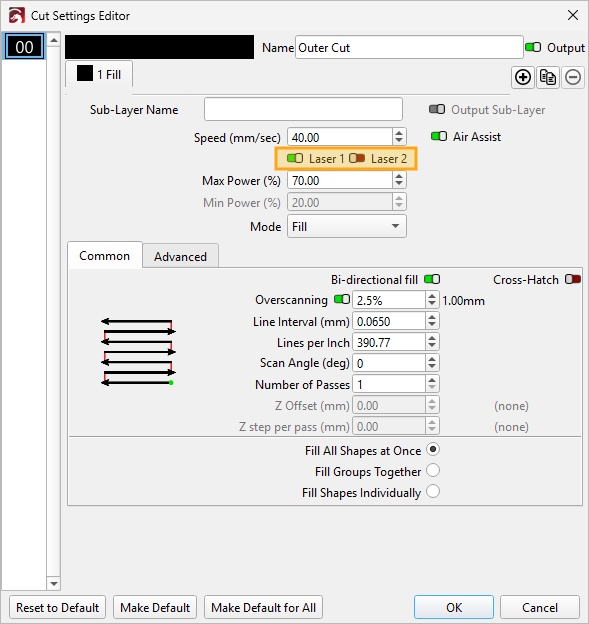Click the LightBurn app icon in title bar
Screen dimensions: 589x624
[17, 16]
